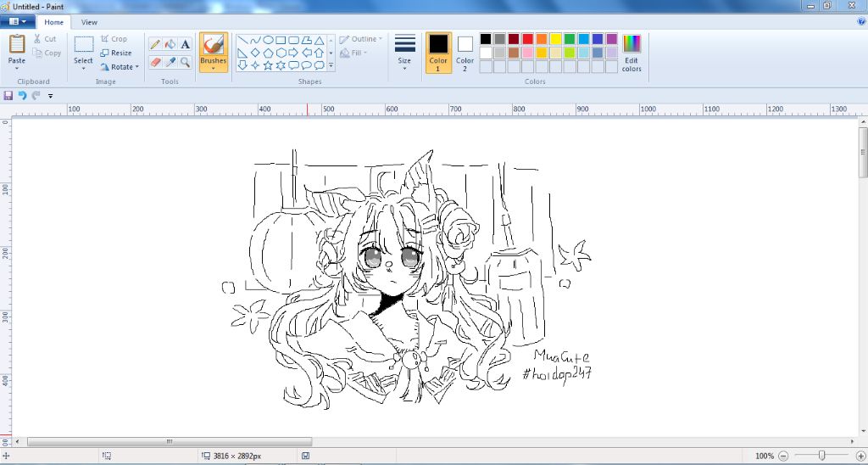Click the Resize button
The width and height of the screenshot is (868, 465).
tap(116, 53)
